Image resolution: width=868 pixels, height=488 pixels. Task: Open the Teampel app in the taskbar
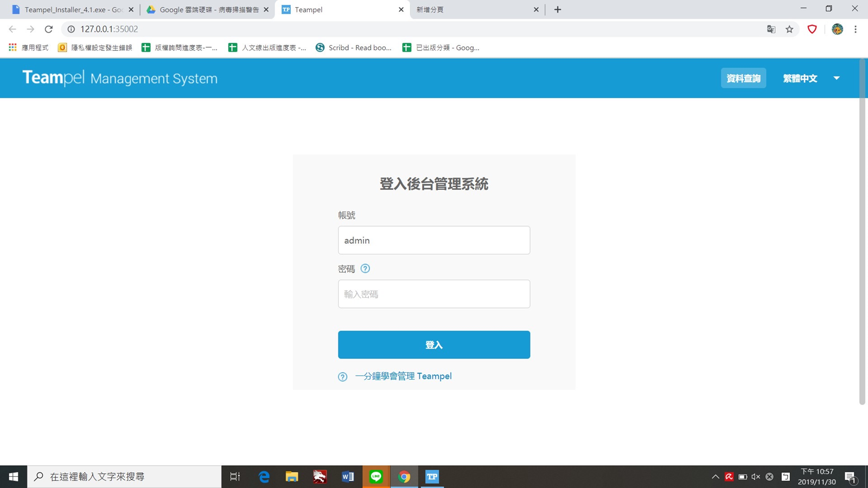tap(432, 477)
